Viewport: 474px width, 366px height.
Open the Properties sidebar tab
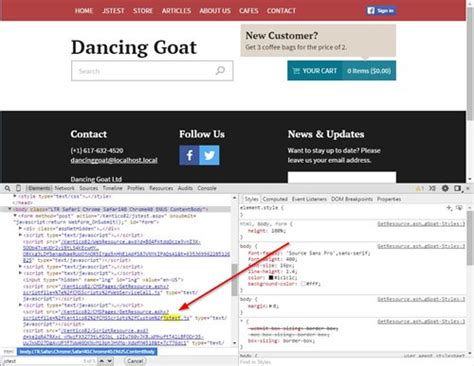389,199
